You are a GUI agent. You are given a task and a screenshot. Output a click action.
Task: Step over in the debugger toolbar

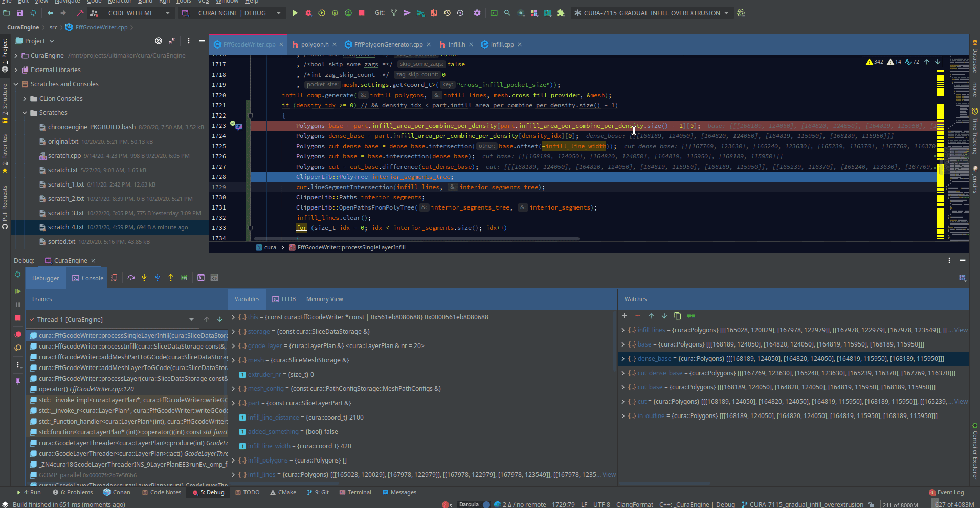131,278
